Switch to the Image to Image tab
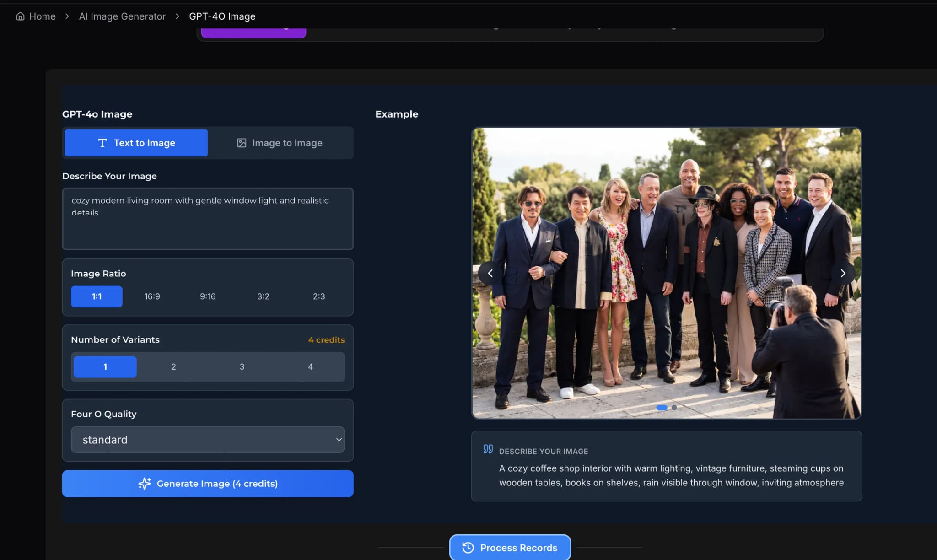The image size is (937, 560). click(x=280, y=143)
